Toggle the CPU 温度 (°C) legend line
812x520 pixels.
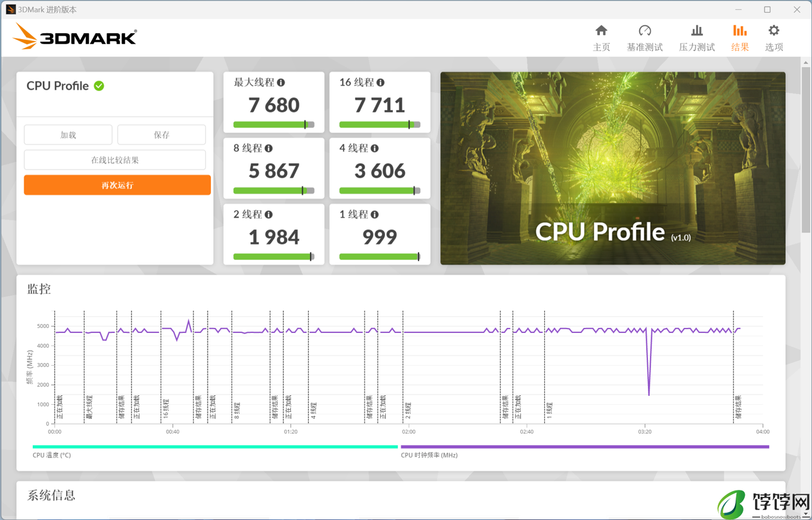(215, 447)
